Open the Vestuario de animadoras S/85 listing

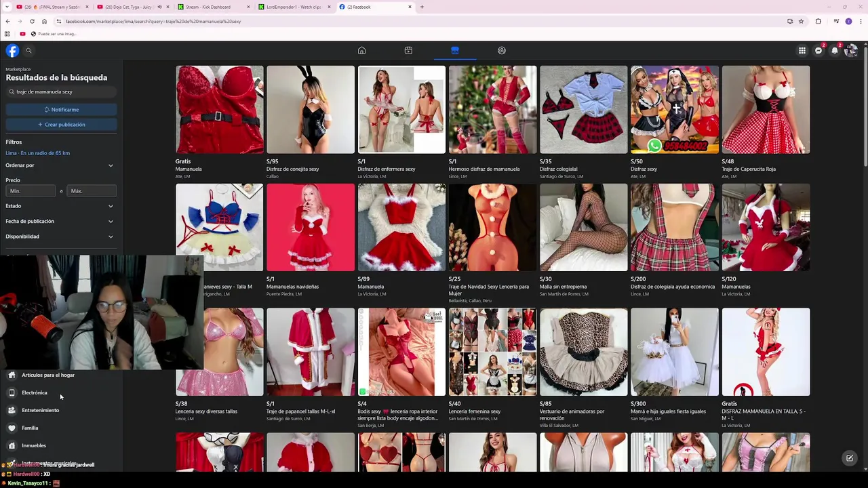(583, 368)
